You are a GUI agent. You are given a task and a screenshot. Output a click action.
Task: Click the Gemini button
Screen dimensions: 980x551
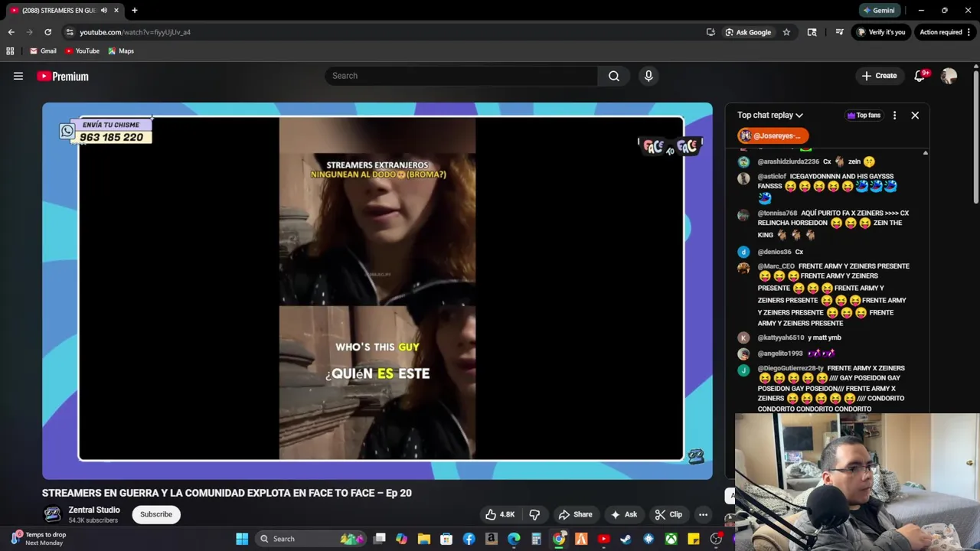878,11
